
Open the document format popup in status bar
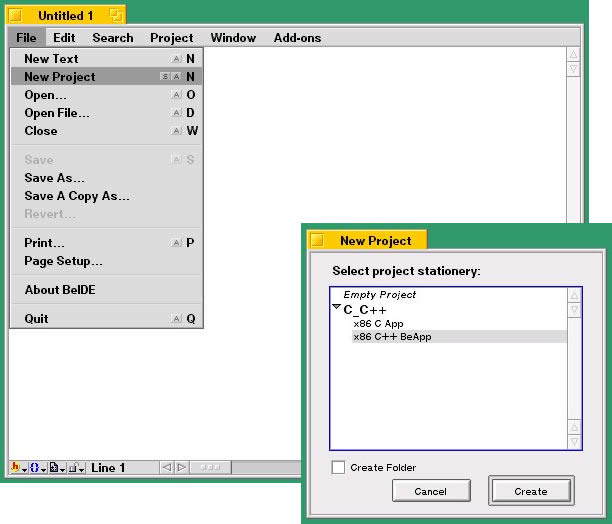57,467
